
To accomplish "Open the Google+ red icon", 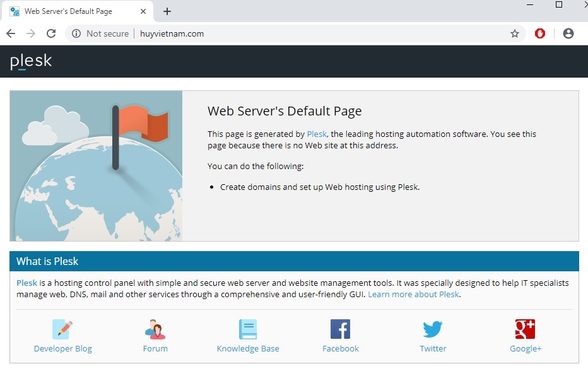I will [x=525, y=329].
